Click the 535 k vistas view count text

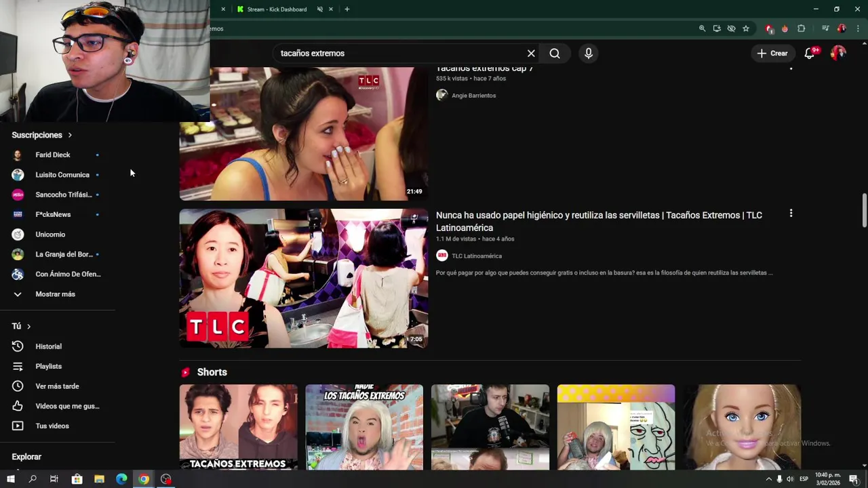pos(452,79)
